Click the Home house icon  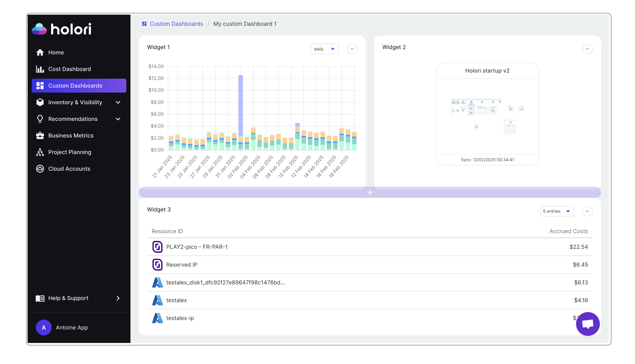[40, 52]
